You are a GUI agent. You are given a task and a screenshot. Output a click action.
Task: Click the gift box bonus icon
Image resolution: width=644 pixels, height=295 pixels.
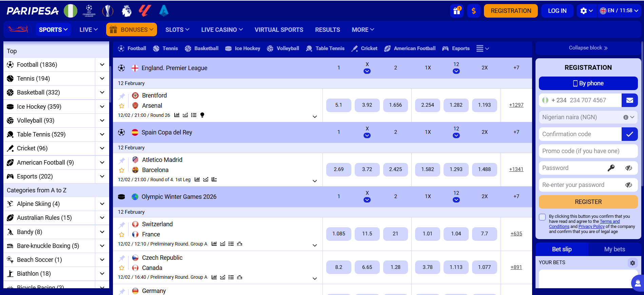(457, 11)
